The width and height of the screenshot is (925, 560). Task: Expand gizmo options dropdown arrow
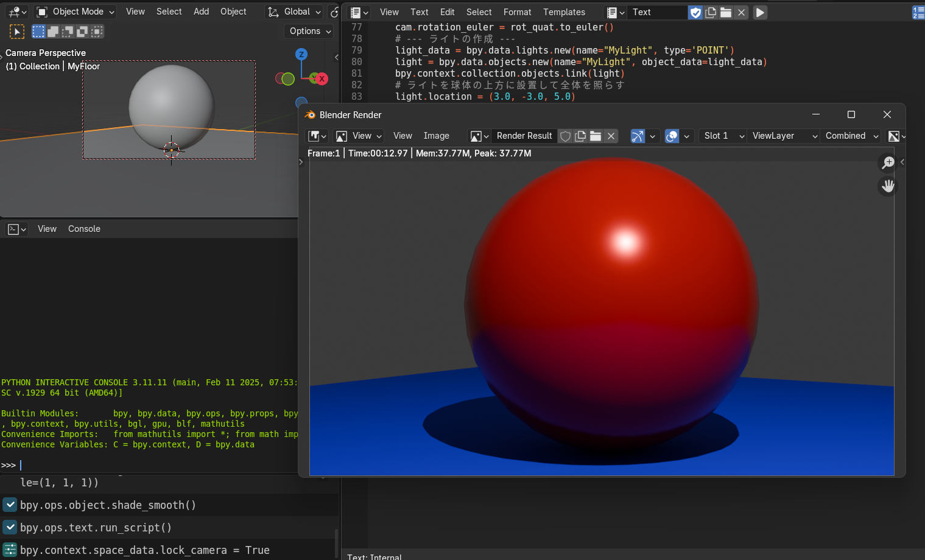(653, 136)
